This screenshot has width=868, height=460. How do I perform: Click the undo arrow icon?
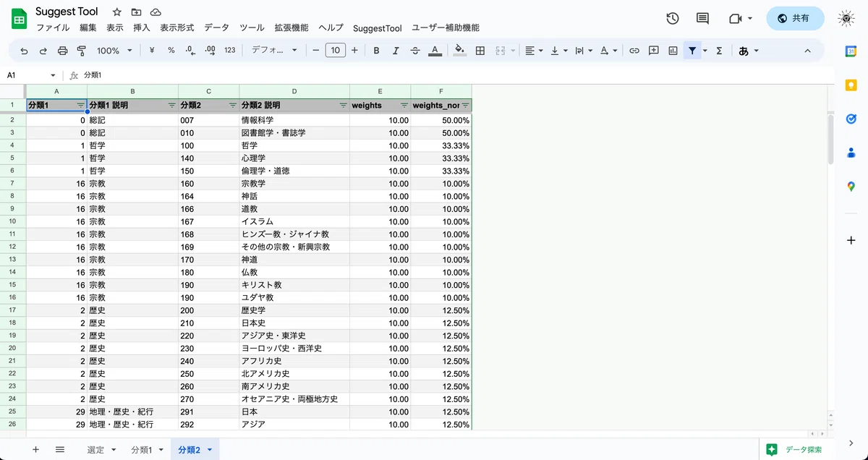25,51
